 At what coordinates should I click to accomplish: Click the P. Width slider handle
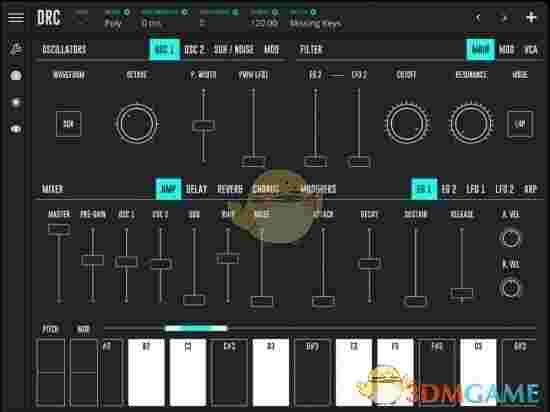click(203, 125)
